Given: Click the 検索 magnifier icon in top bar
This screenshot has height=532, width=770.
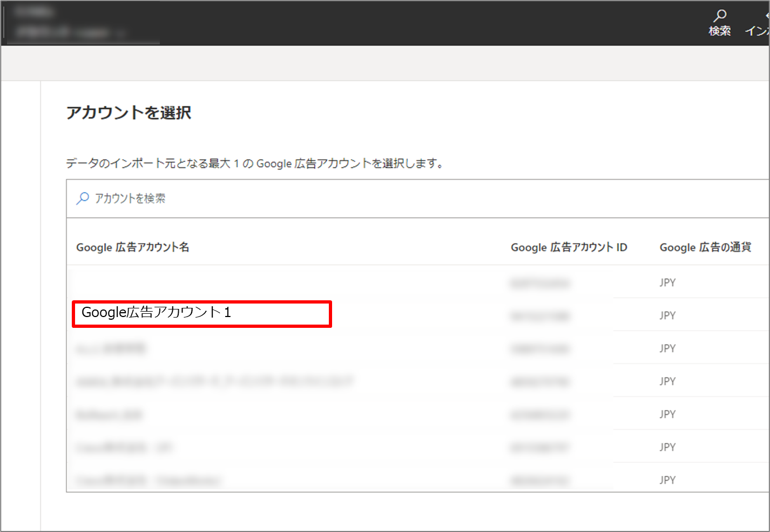Looking at the screenshot, I should coord(719,17).
